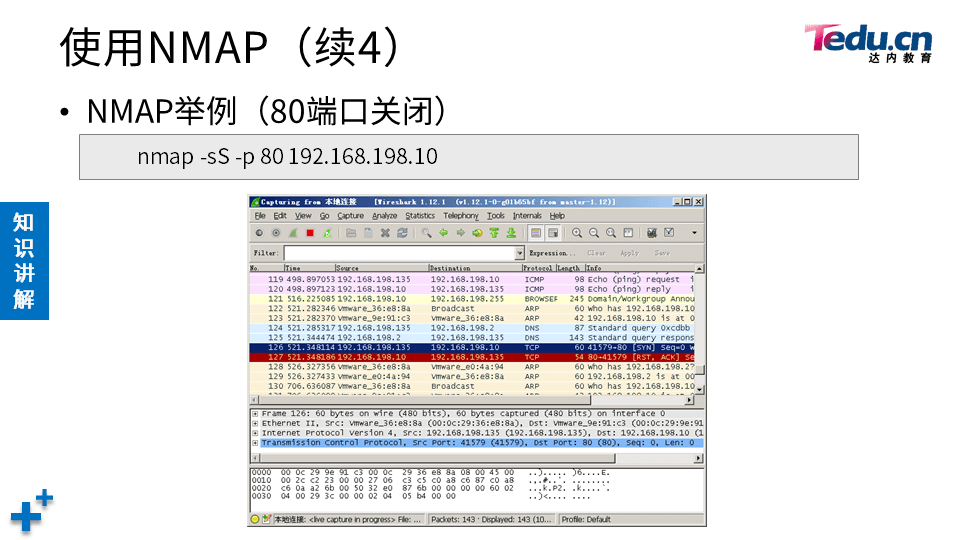Sort packets by Source column header
Viewport: 960px width, 540px height.
(x=381, y=268)
